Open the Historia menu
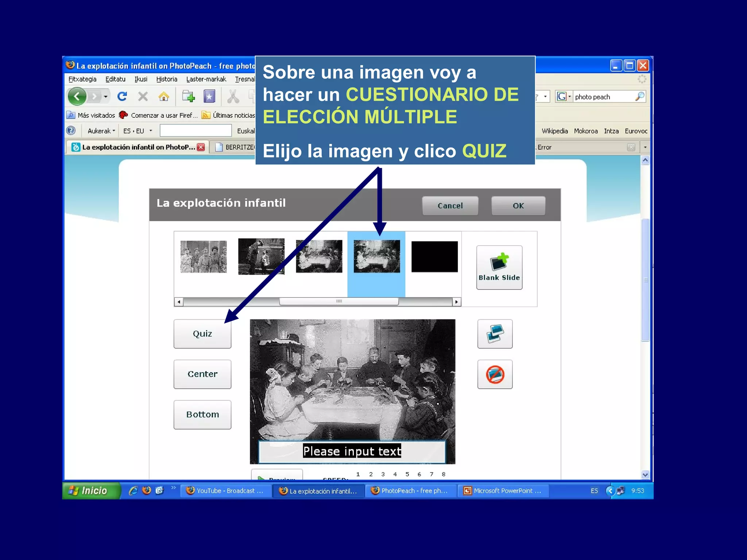The height and width of the screenshot is (560, 747). click(x=167, y=79)
